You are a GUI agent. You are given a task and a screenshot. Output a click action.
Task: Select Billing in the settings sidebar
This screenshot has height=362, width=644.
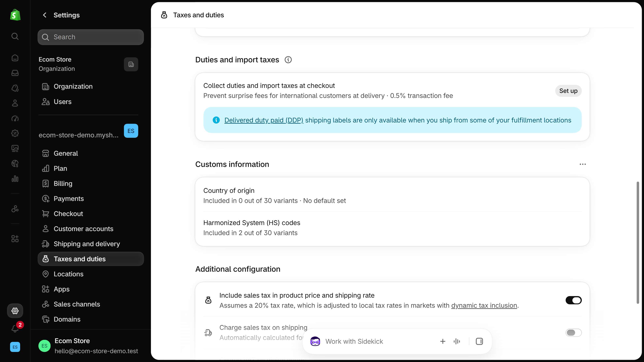91,184
